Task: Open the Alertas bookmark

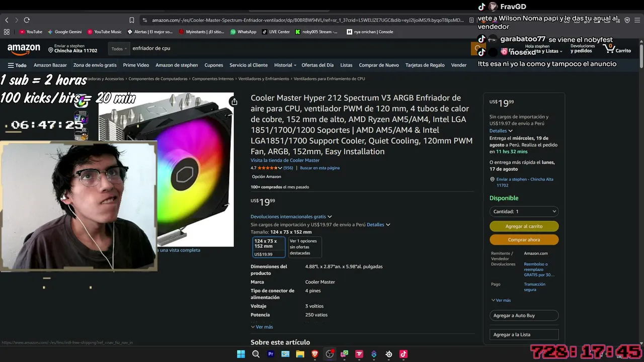Action: (x=150, y=32)
